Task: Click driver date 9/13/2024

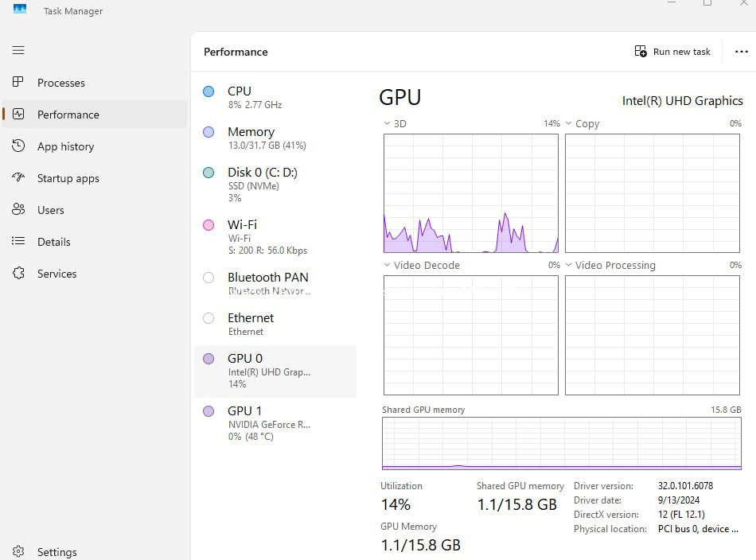Action: 678,500
